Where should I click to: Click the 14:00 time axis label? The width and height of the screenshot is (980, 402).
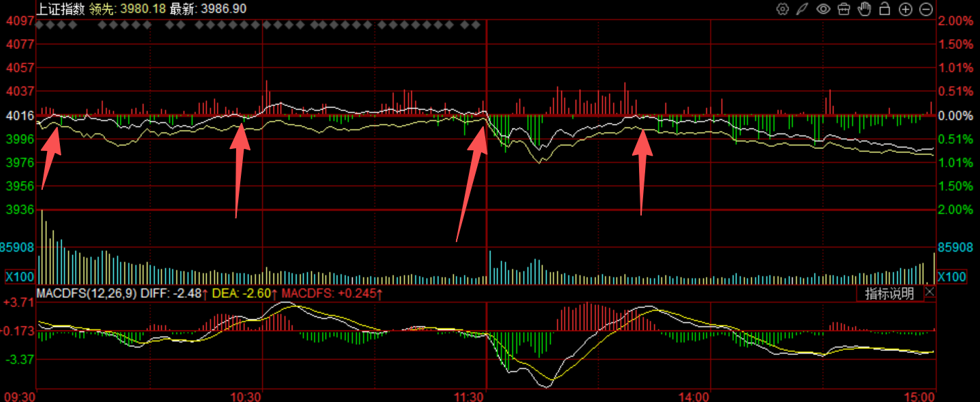click(694, 396)
